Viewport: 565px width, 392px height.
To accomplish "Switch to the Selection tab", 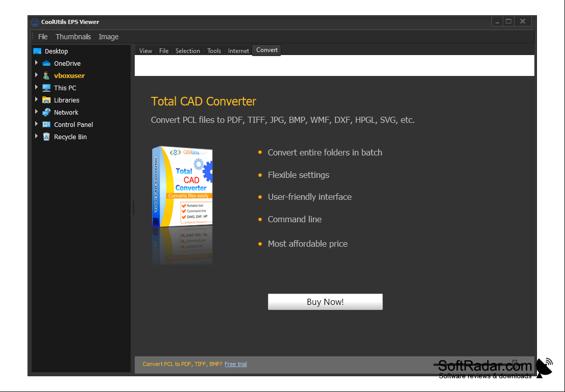I will click(x=188, y=51).
